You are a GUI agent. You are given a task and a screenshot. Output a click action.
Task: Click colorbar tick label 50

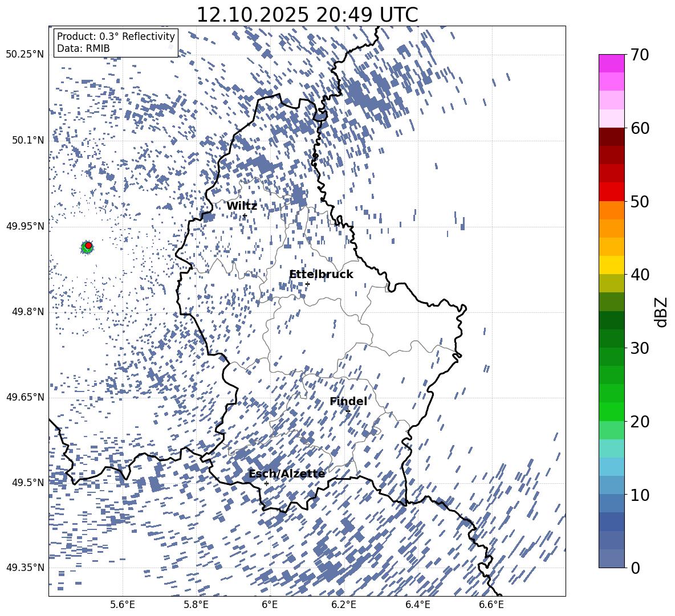coord(640,202)
